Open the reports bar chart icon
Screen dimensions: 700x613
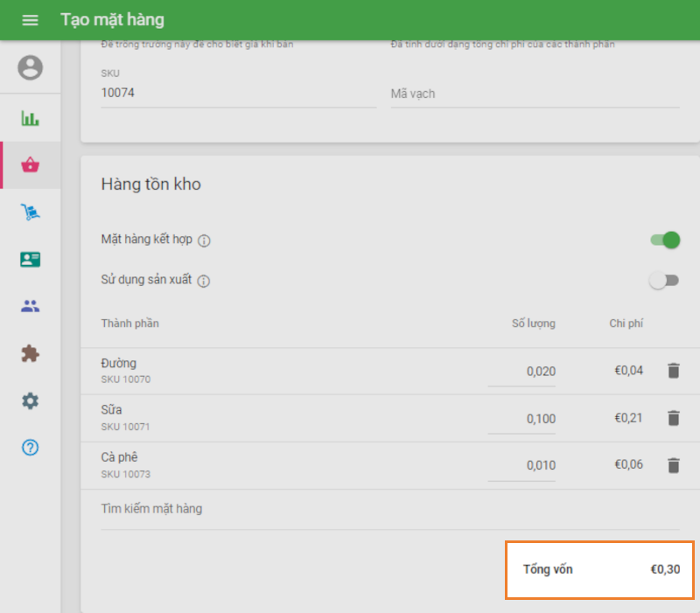pyautogui.click(x=30, y=118)
